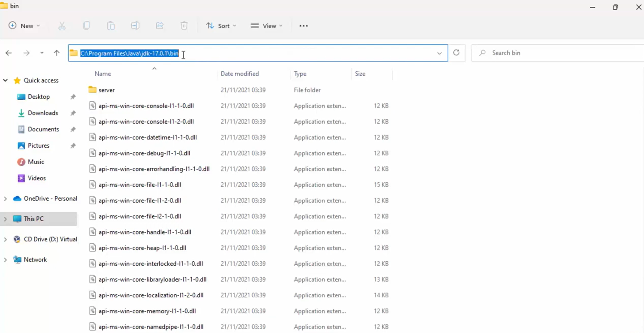The width and height of the screenshot is (644, 333).
Task: Open Pictures in Quick access
Action: (x=38, y=146)
